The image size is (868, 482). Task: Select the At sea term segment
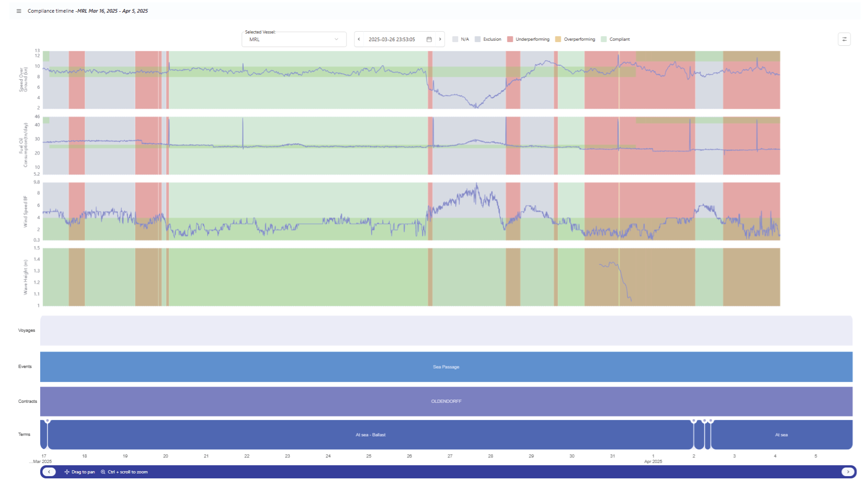click(x=782, y=435)
